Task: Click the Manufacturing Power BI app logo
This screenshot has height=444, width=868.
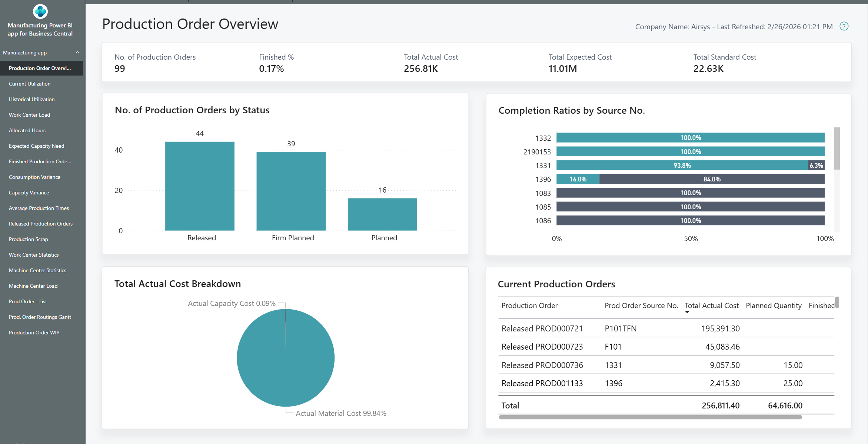Action: [x=40, y=11]
